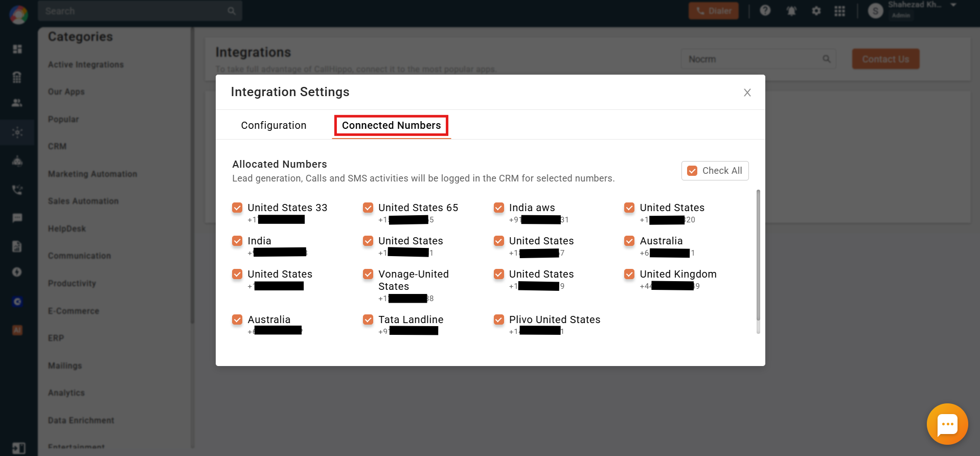Open the orange chat support widget
980x456 pixels.
click(x=947, y=424)
